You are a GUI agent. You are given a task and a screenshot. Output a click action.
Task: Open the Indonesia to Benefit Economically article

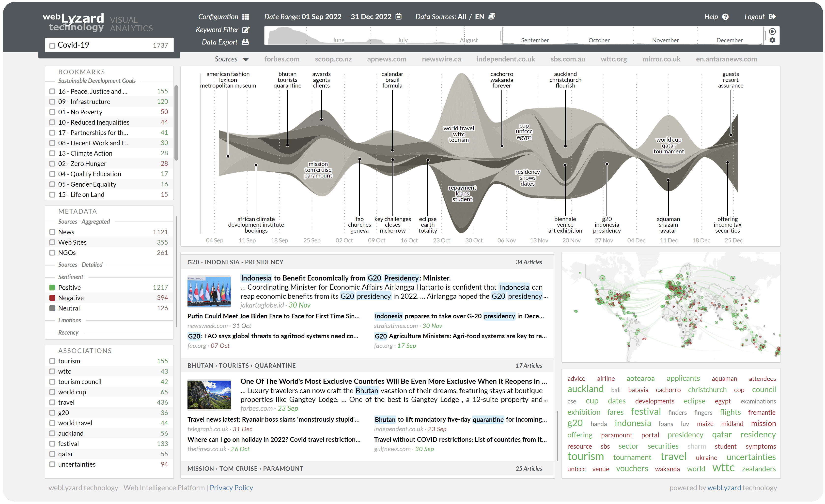point(345,278)
